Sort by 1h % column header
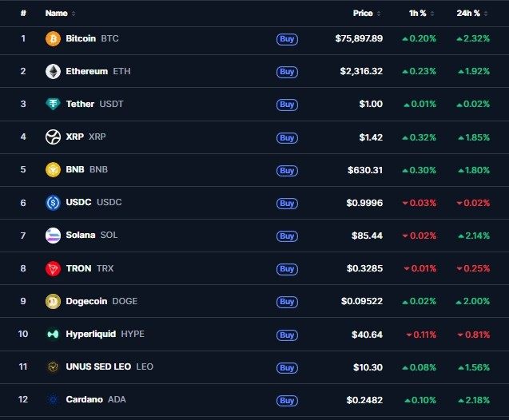The image size is (509, 420). 419,14
